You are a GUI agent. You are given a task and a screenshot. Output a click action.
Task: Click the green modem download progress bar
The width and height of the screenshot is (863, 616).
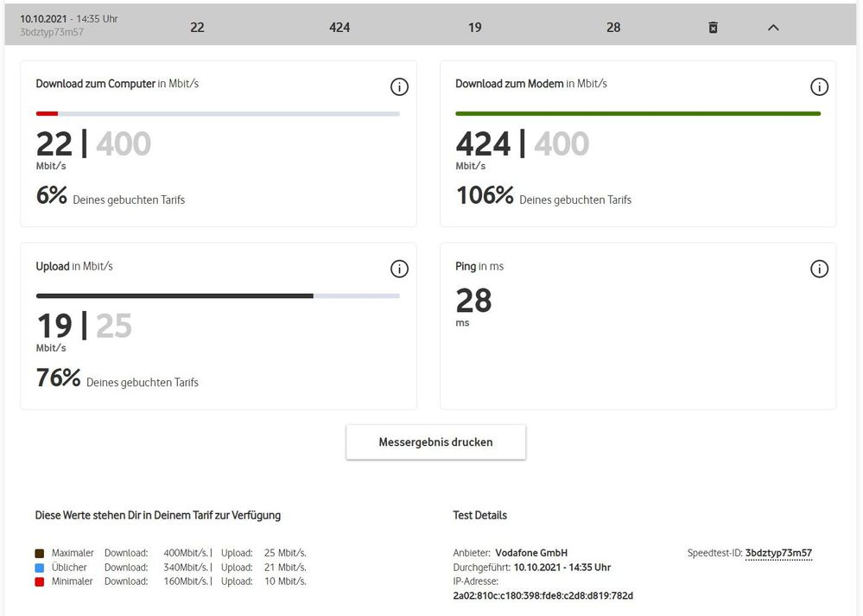638,113
